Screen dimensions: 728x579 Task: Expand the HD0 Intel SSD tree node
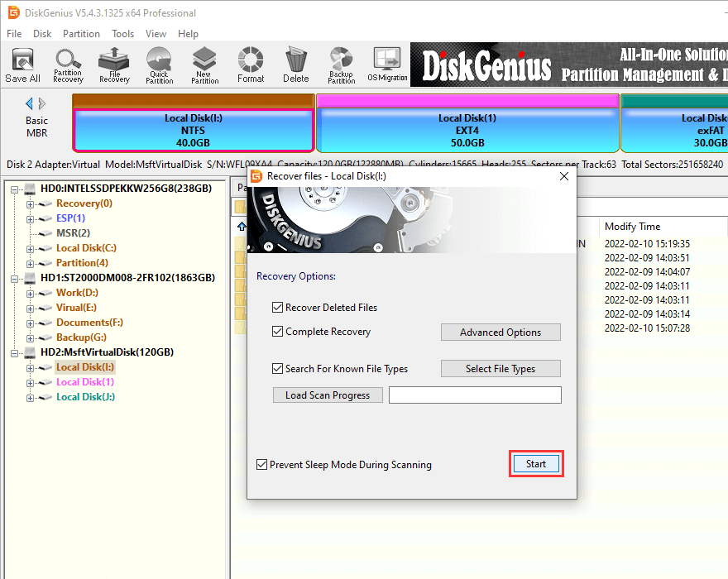(16, 189)
